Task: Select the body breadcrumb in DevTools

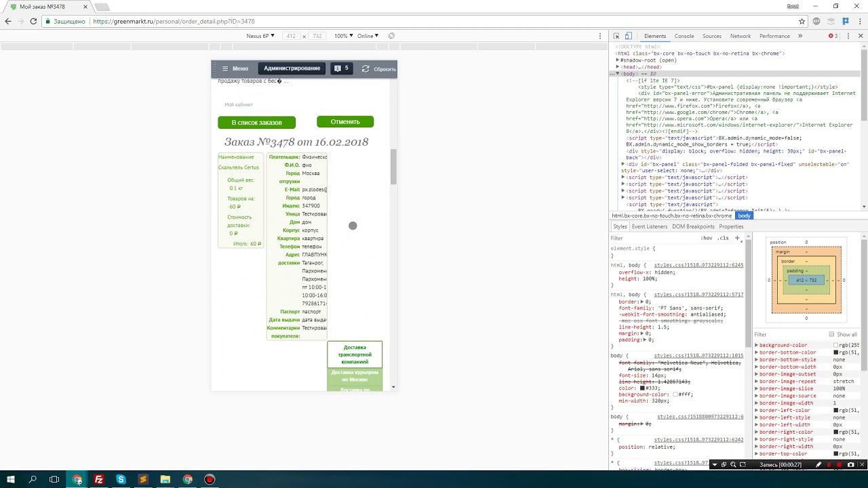Action: point(744,216)
